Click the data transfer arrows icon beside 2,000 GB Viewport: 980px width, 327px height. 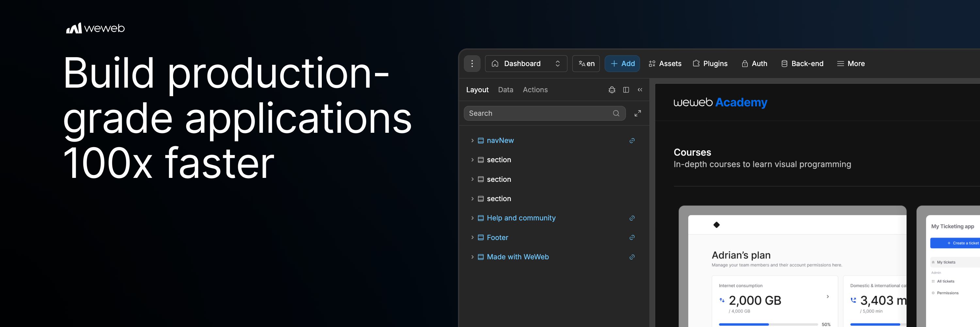click(x=722, y=300)
